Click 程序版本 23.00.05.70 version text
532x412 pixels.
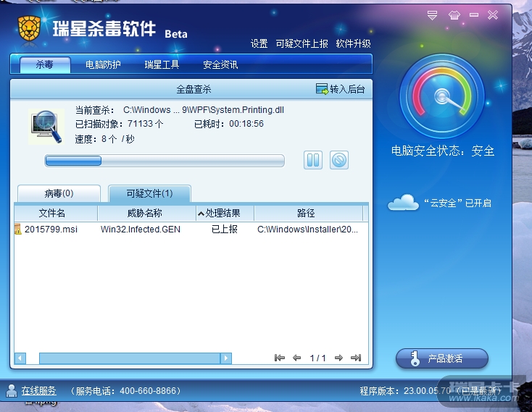coord(405,391)
